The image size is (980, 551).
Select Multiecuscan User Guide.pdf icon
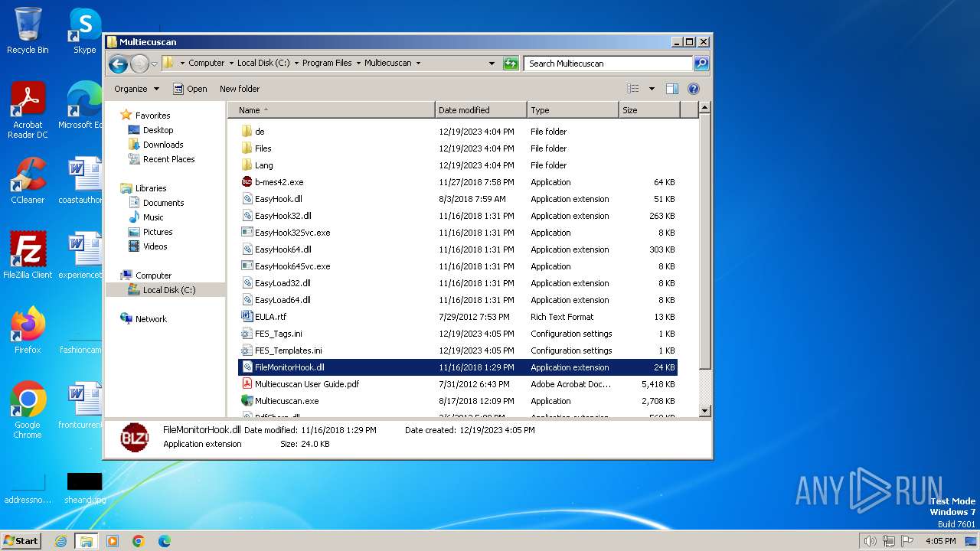point(247,384)
